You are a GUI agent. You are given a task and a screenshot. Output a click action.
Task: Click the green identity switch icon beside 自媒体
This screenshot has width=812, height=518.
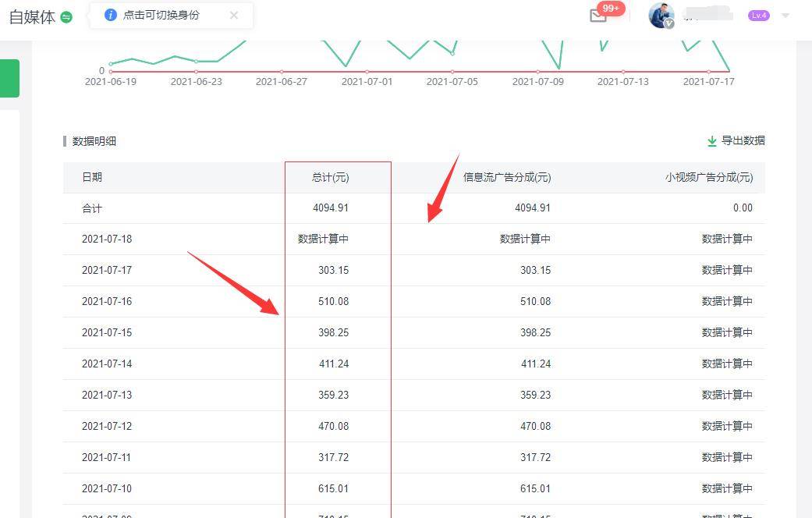66,17
